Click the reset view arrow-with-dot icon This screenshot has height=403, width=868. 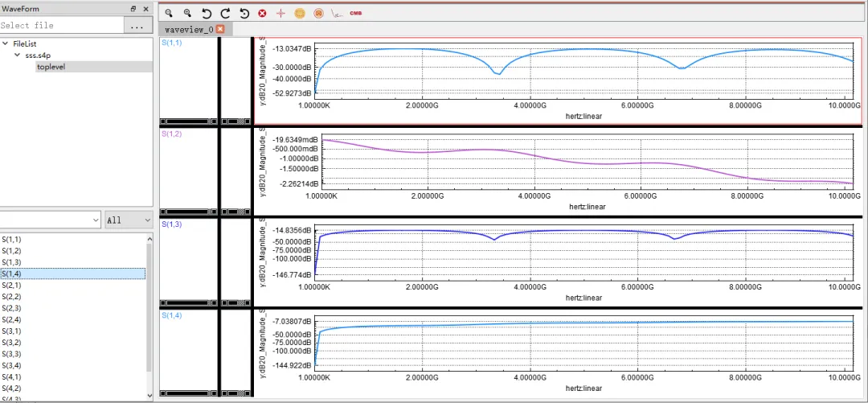pos(244,14)
